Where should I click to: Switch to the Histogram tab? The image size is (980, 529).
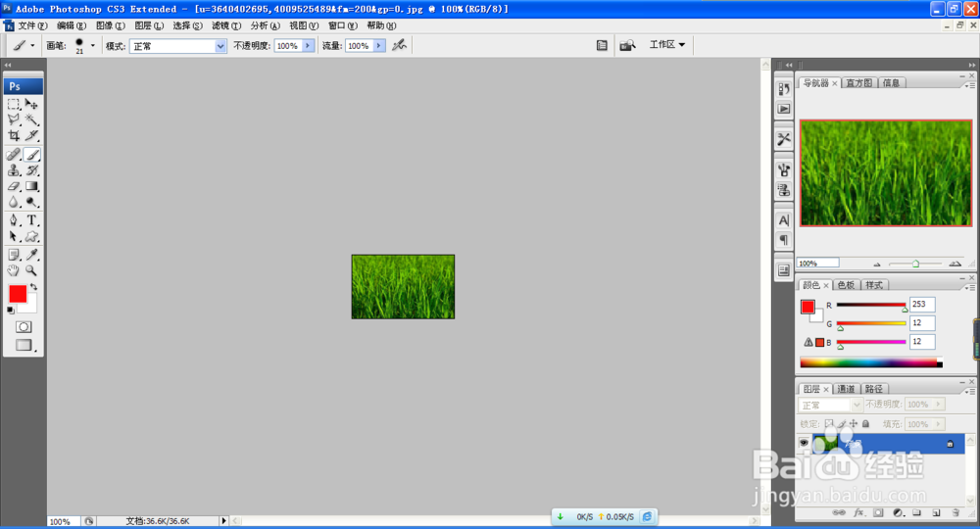point(858,82)
